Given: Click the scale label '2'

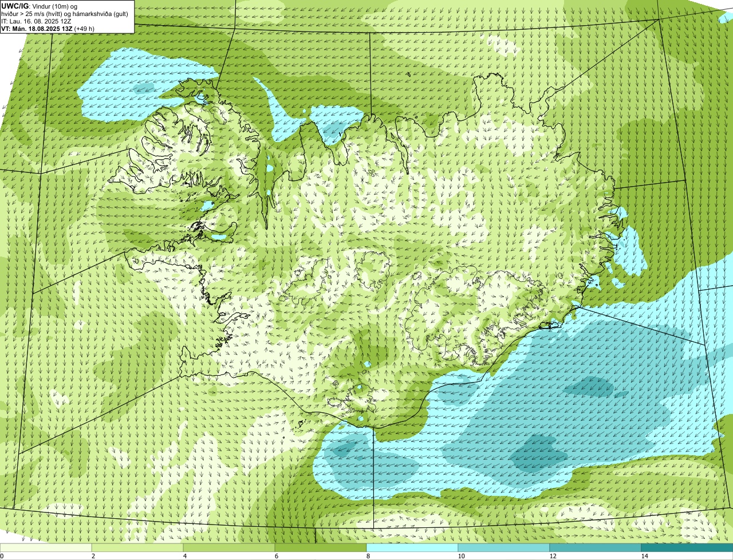Looking at the screenshot, I should pyautogui.click(x=93, y=556).
